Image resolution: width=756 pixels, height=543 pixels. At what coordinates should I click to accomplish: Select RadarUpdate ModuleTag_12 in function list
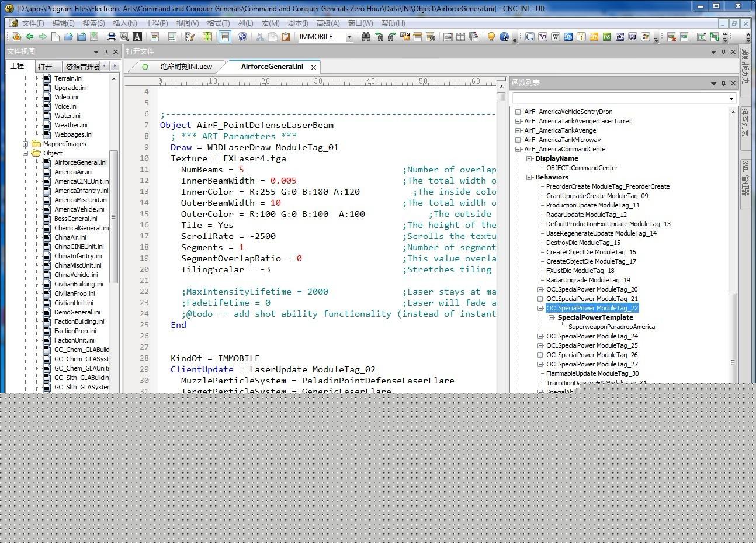click(x=587, y=215)
